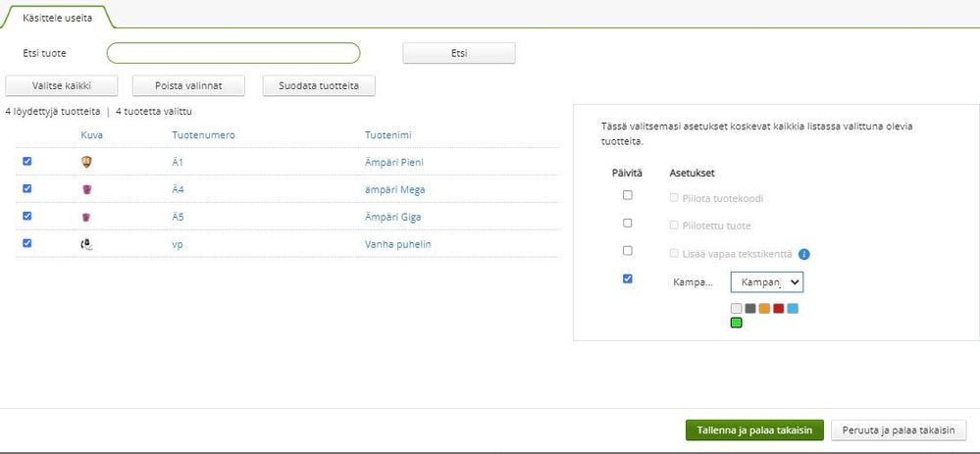Uncheck the Ä1 product row checkbox
Viewport: 980px width, 454px height.
tap(27, 161)
